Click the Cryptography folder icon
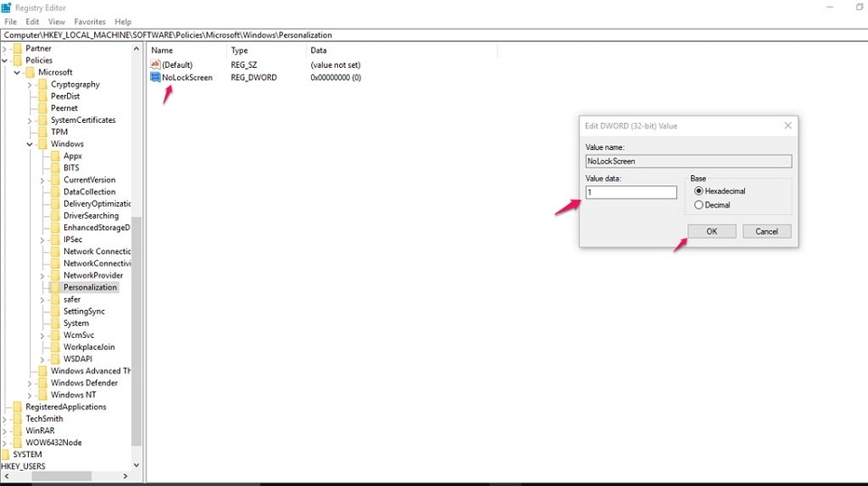This screenshot has width=868, height=486. tap(42, 84)
